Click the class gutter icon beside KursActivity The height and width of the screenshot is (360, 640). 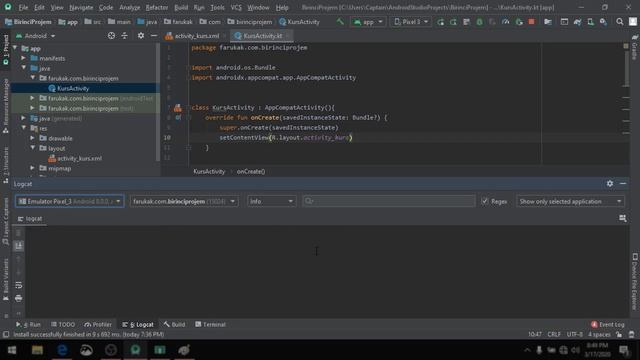tap(178, 108)
